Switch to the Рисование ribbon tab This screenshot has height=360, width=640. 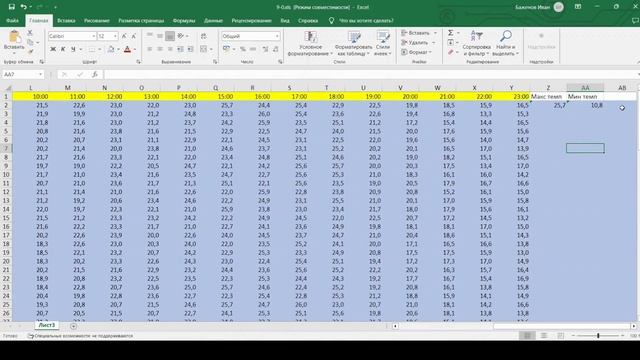[x=97, y=20]
